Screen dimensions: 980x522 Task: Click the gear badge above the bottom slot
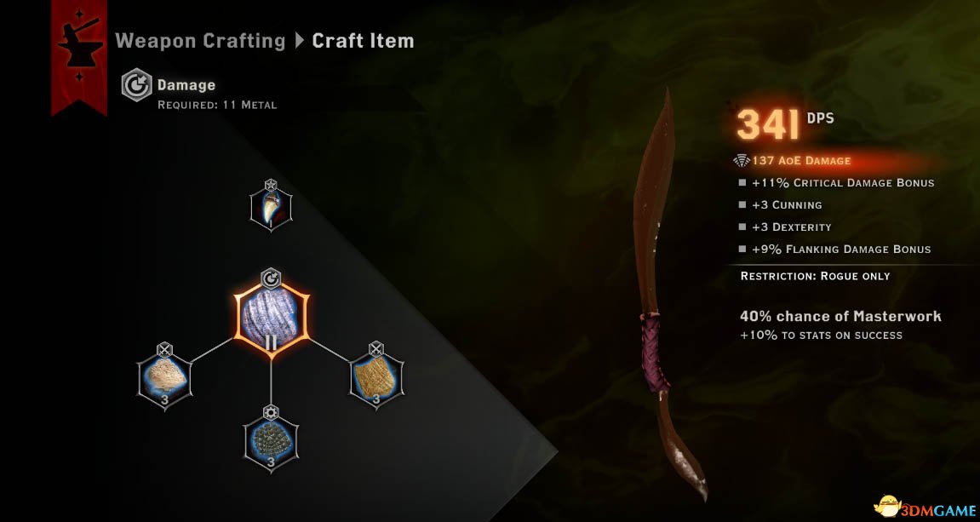pos(271,413)
